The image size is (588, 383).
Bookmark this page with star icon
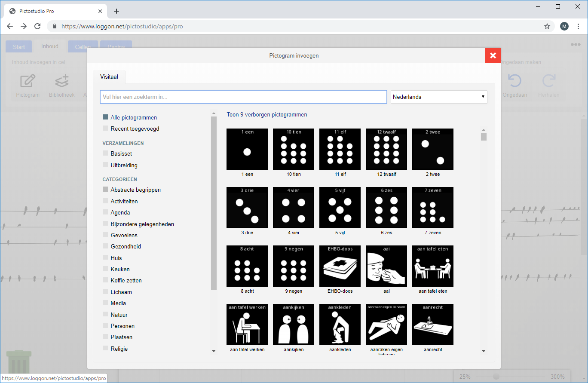pos(547,26)
